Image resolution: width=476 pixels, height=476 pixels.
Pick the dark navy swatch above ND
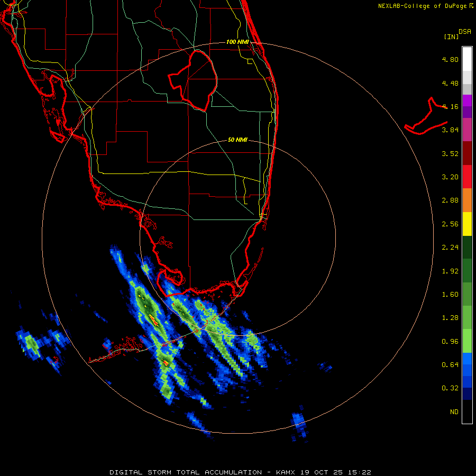[x=467, y=394]
